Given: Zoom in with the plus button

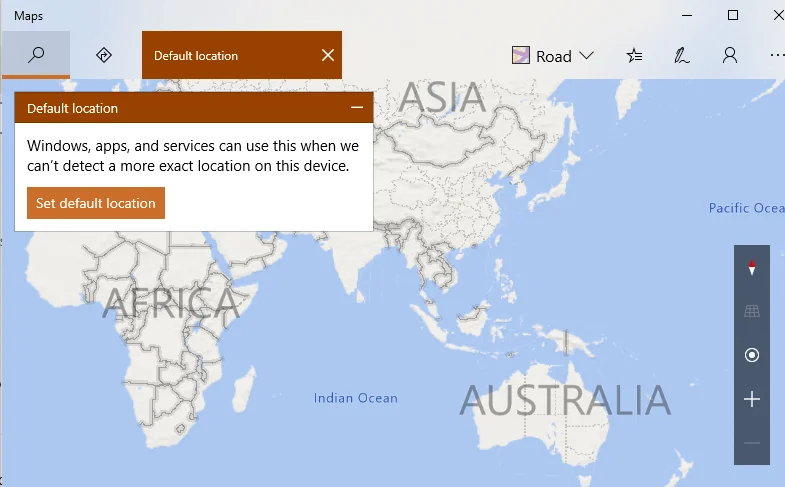Looking at the screenshot, I should pos(751,399).
